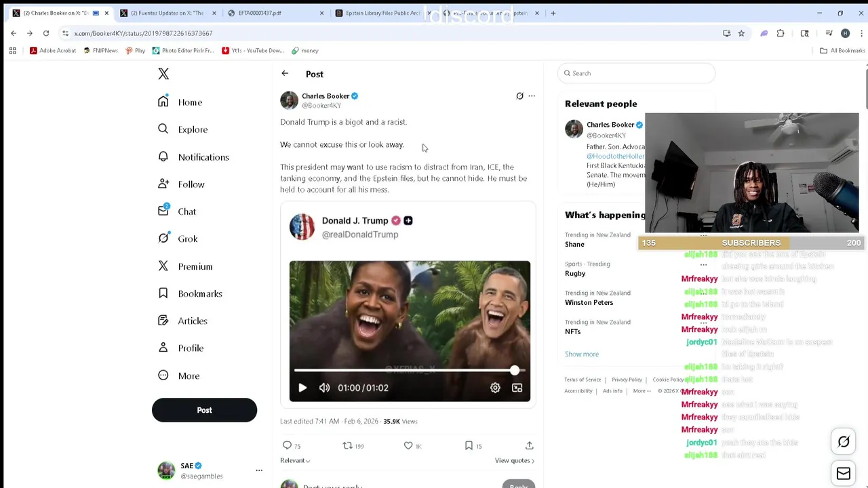The height and width of the screenshot is (488, 868).
Task: Like the post with the heart icon
Action: 412,445
